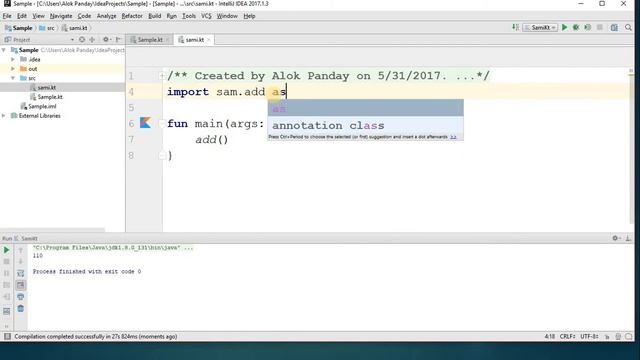Clear all Run console output with trash icon
The image size is (640, 360).
[20, 309]
